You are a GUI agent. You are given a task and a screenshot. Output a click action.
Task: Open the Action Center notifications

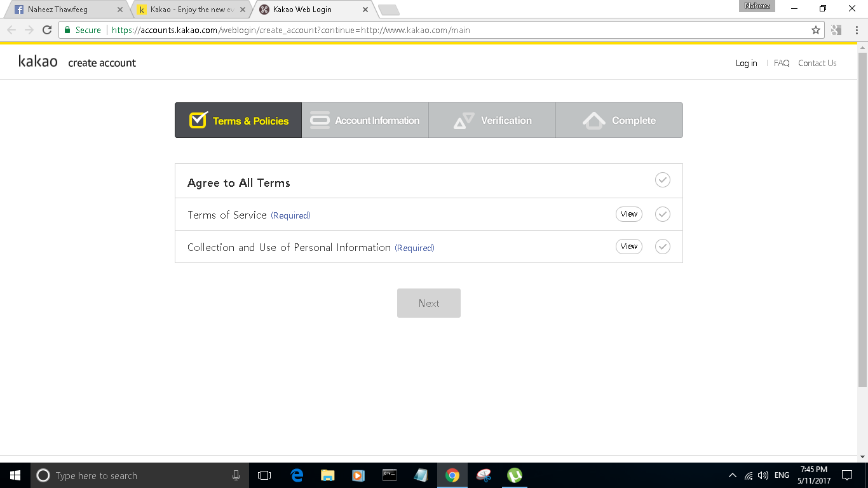click(847, 475)
